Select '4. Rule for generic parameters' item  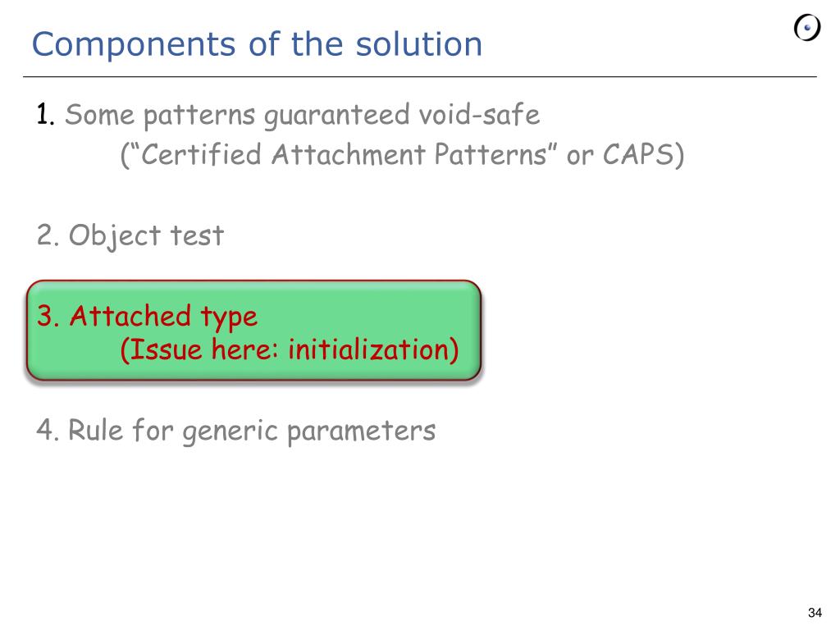tap(236, 431)
